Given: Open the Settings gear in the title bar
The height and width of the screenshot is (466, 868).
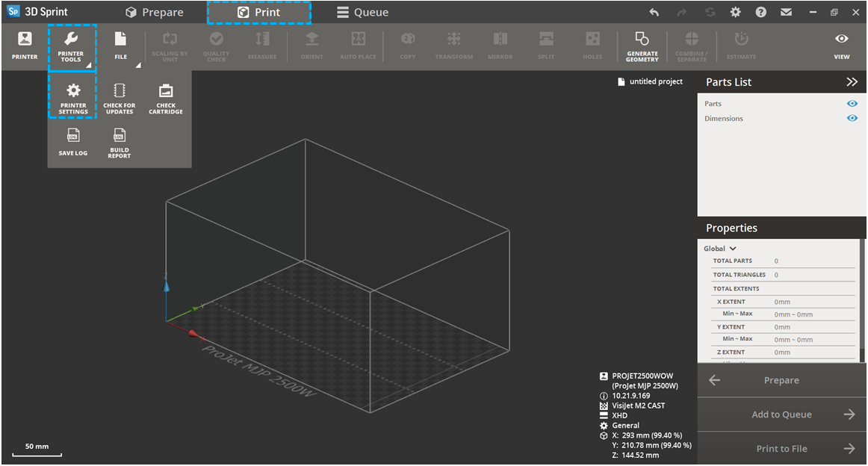Looking at the screenshot, I should tap(736, 12).
